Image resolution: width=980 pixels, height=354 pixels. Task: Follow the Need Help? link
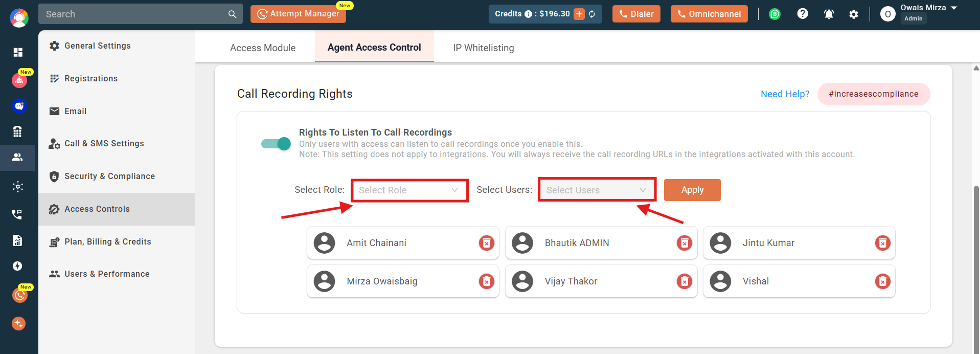click(x=785, y=94)
